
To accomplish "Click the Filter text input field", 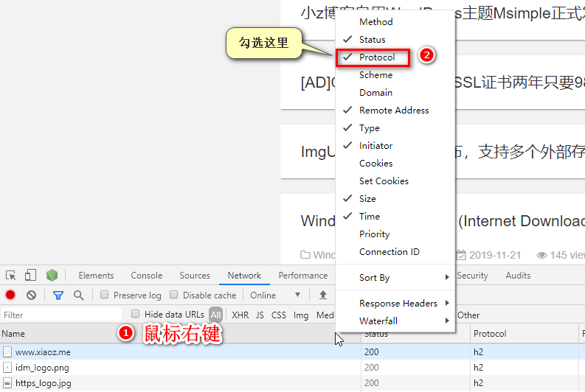I will pyautogui.click(x=60, y=315).
